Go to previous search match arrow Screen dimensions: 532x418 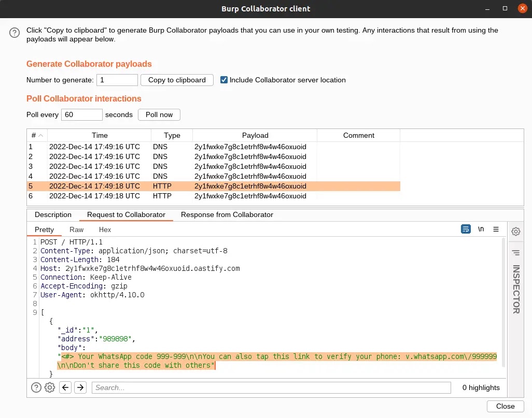point(65,387)
